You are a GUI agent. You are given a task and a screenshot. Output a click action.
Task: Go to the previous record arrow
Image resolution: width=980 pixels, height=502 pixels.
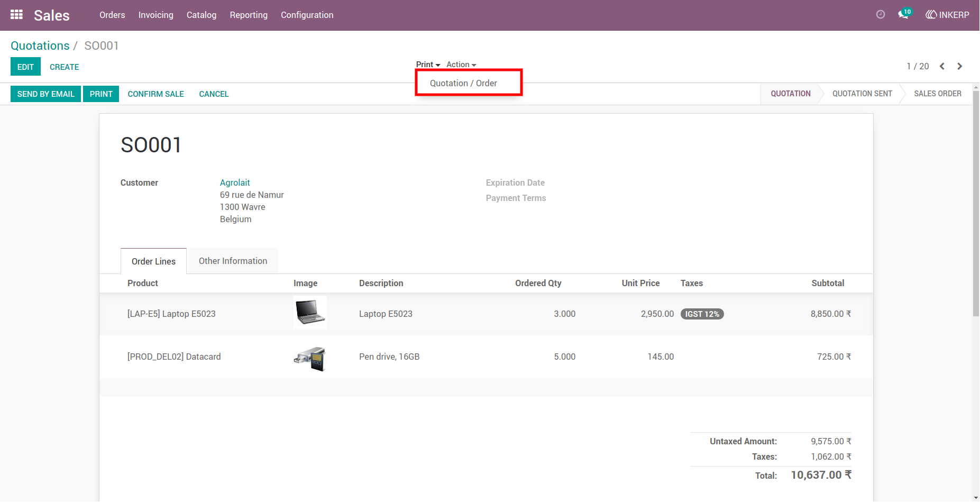[x=942, y=66]
